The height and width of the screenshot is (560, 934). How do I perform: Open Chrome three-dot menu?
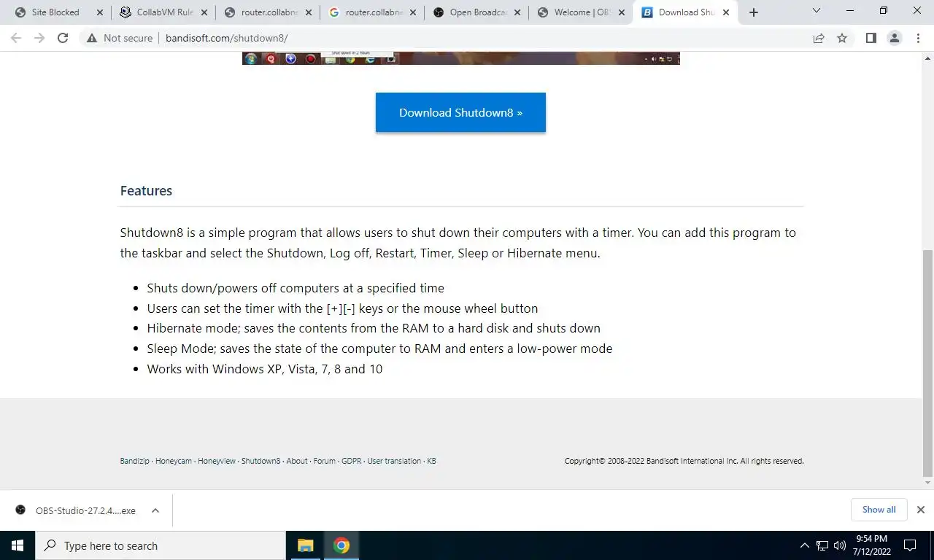click(x=918, y=38)
